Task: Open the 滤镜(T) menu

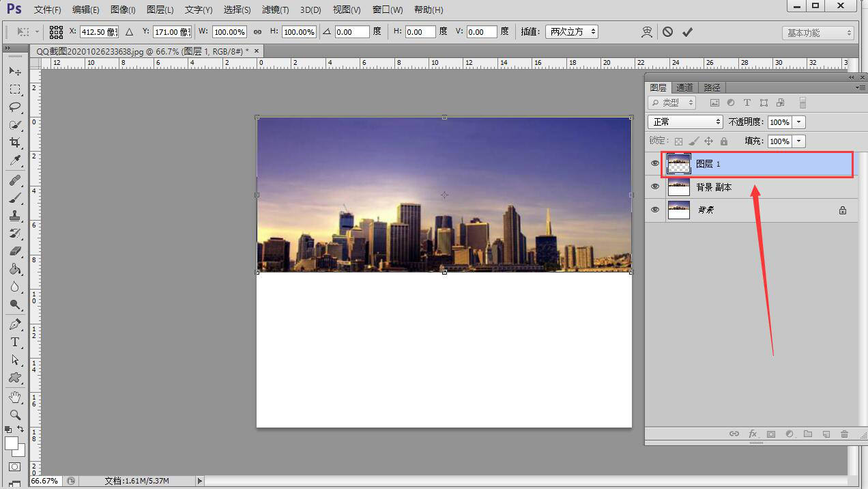Action: click(275, 10)
